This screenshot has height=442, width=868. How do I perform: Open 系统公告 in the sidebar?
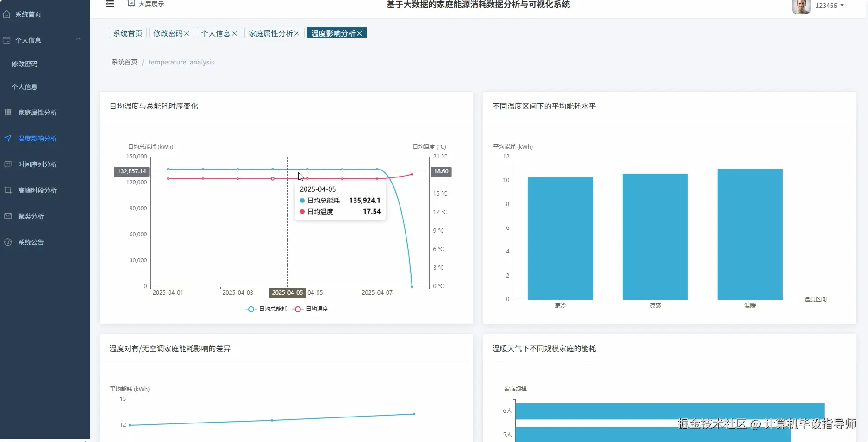31,242
